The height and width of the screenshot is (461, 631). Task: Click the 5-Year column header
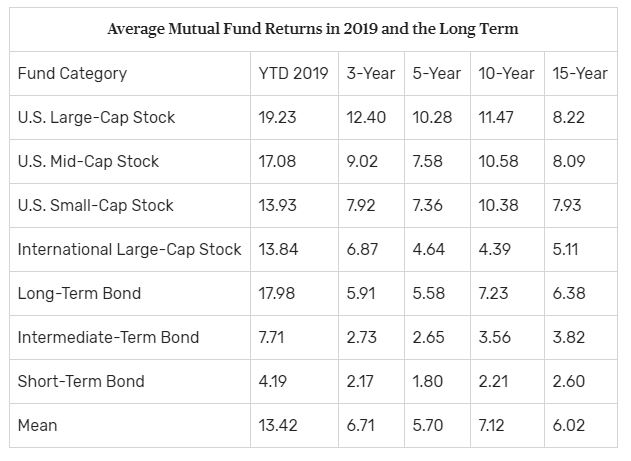click(436, 74)
